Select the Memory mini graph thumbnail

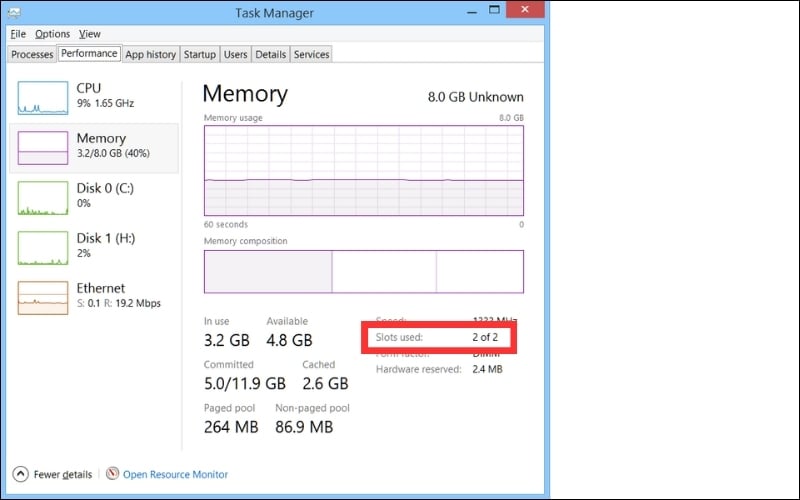tap(43, 147)
